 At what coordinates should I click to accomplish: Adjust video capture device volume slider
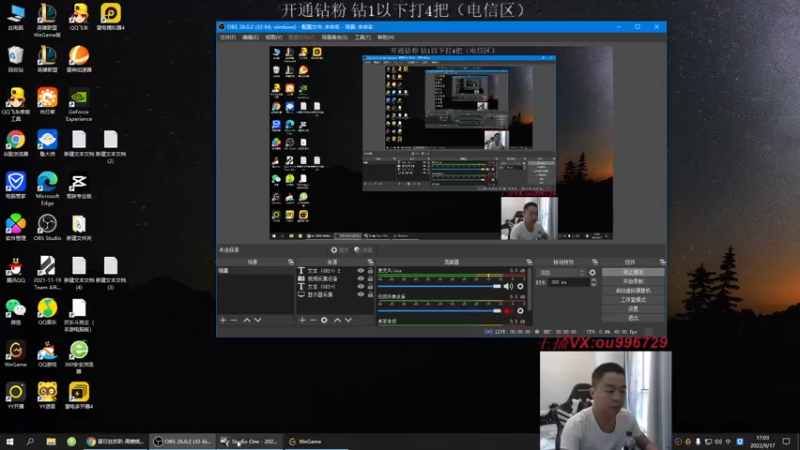pos(439,311)
